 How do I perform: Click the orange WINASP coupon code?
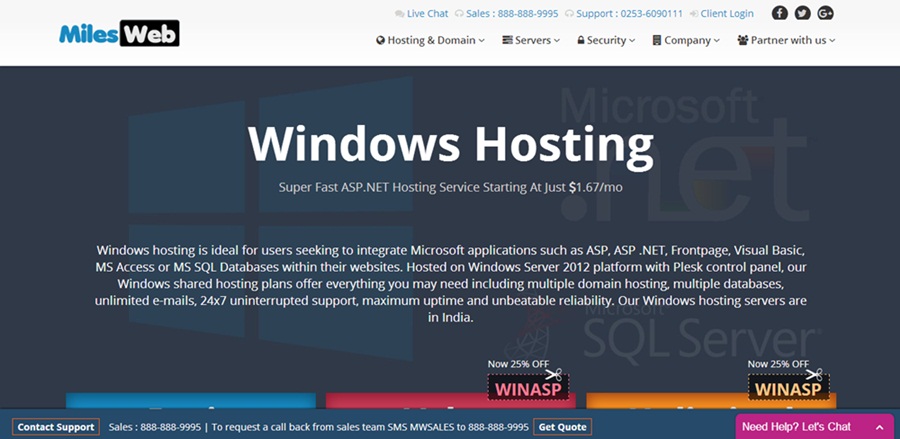788,387
